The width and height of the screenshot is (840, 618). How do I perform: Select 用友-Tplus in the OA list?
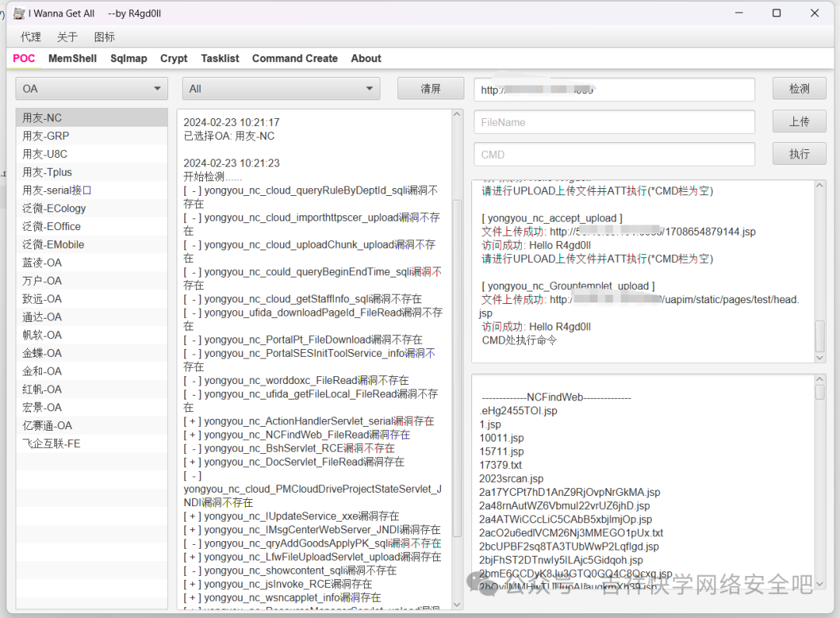tap(92, 173)
